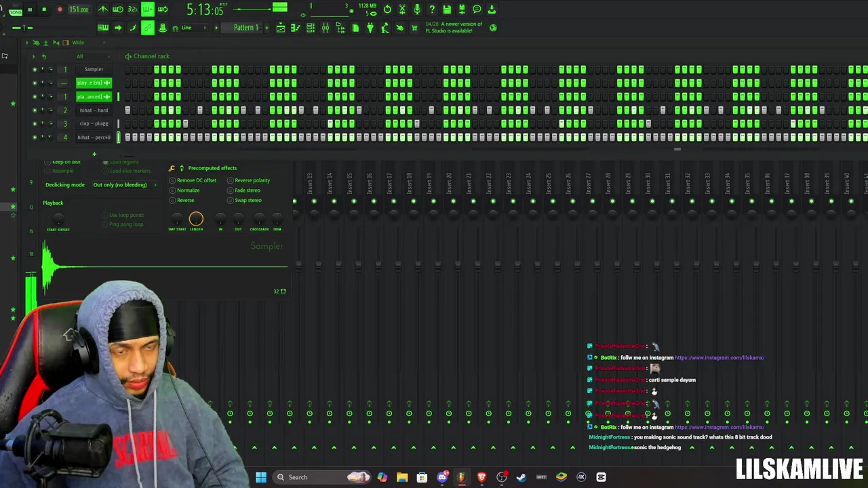Viewport: 868px width, 488px height.
Task: Open channel rack options menu arrow
Action: click(34, 56)
